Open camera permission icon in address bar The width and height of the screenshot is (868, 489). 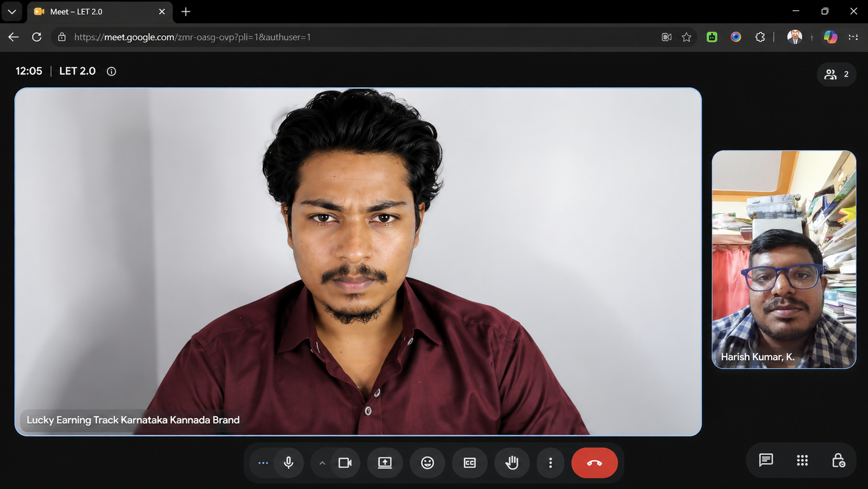tap(667, 37)
